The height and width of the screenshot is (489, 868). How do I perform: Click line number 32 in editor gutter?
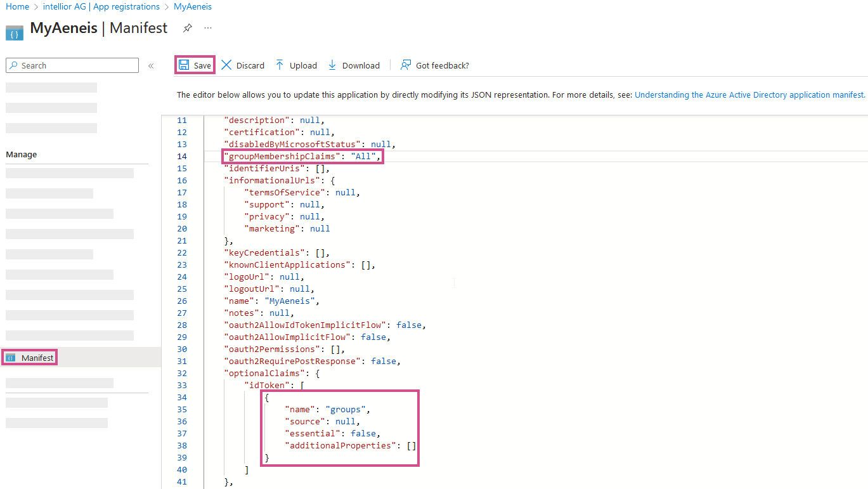pyautogui.click(x=182, y=373)
